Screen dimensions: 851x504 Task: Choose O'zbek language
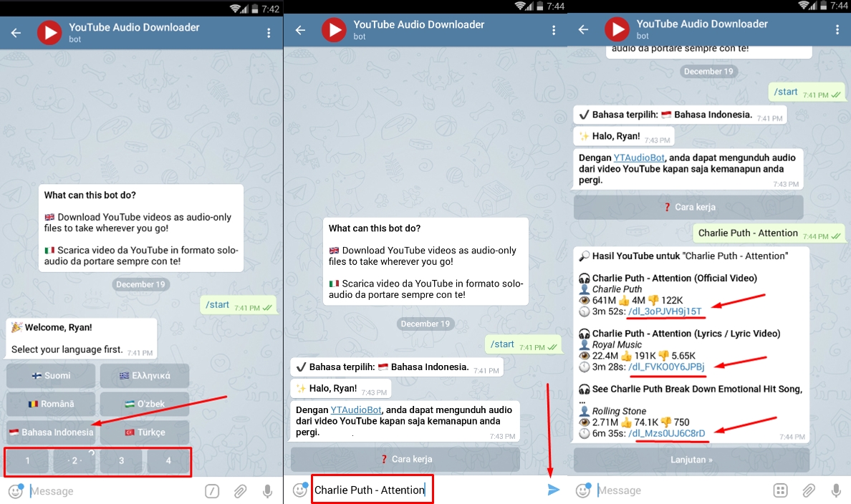(x=145, y=404)
